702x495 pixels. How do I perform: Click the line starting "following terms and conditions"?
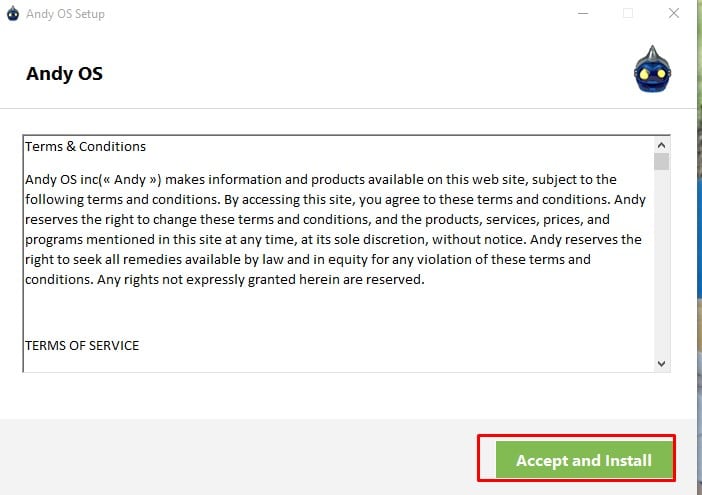tap(150, 200)
